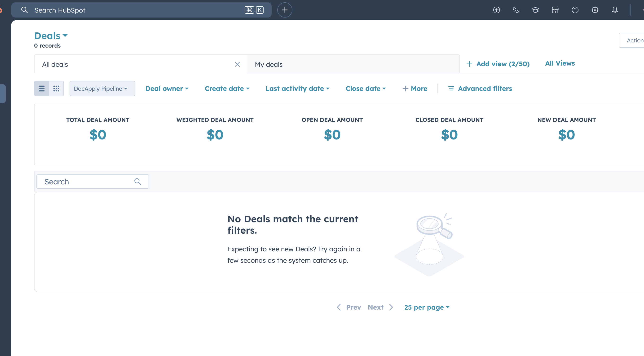Click Add view (2/50)
Screen dimensions: 644x356
(498, 64)
